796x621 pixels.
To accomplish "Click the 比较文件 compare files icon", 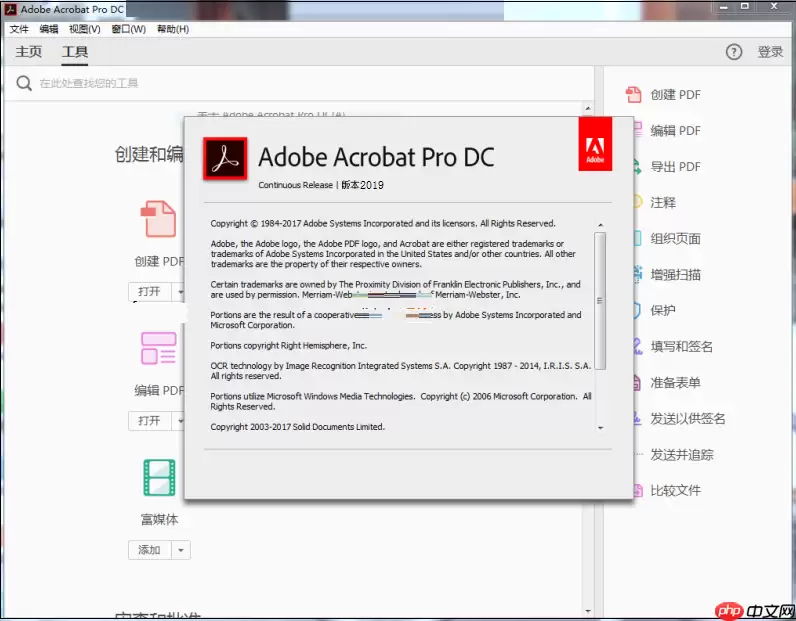I will (x=638, y=490).
